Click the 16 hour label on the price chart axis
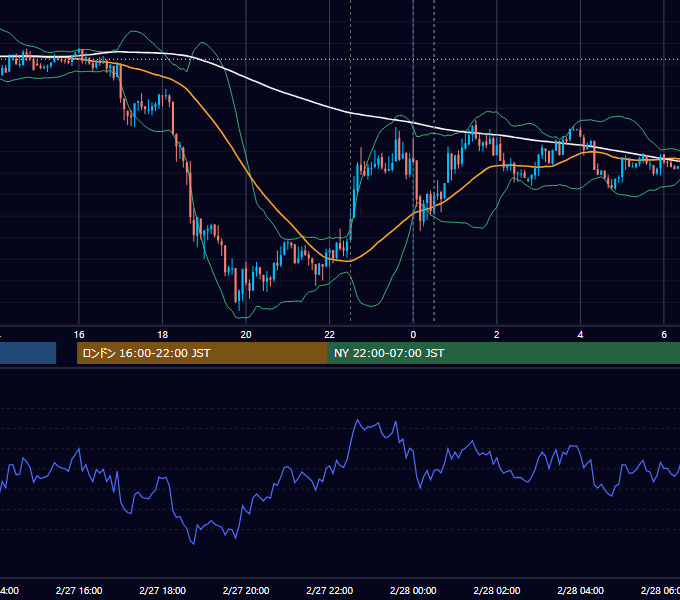Image resolution: width=680 pixels, height=600 pixels. click(79, 335)
